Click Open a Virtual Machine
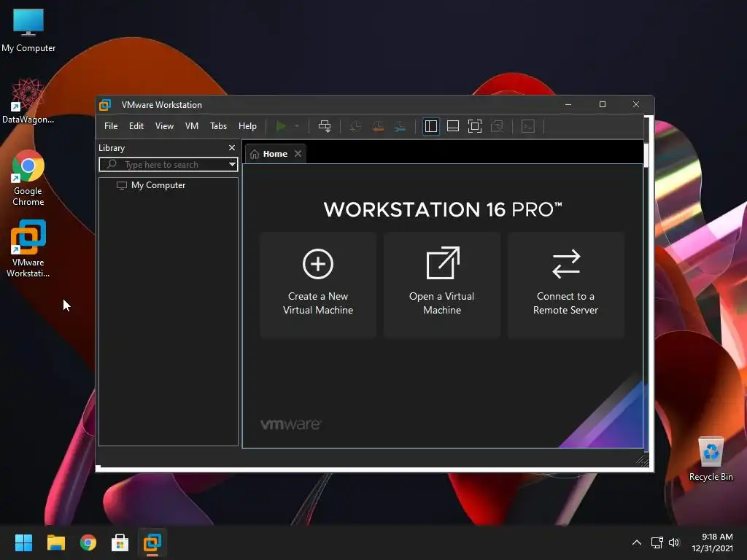 pos(442,285)
